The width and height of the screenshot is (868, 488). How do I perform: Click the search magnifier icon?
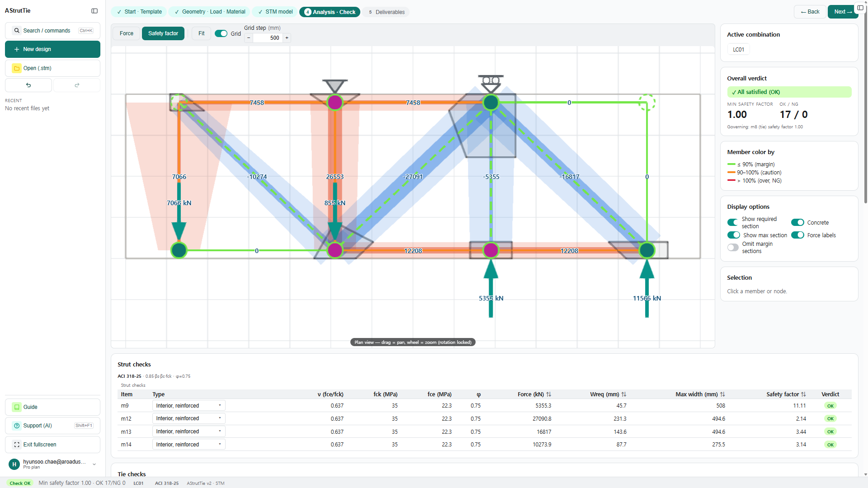click(x=17, y=31)
